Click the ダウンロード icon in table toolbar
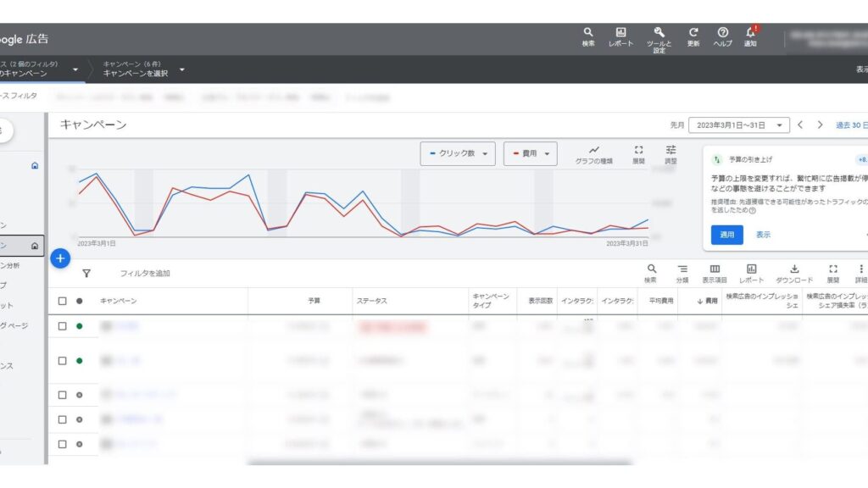The width and height of the screenshot is (868, 488). (794, 269)
